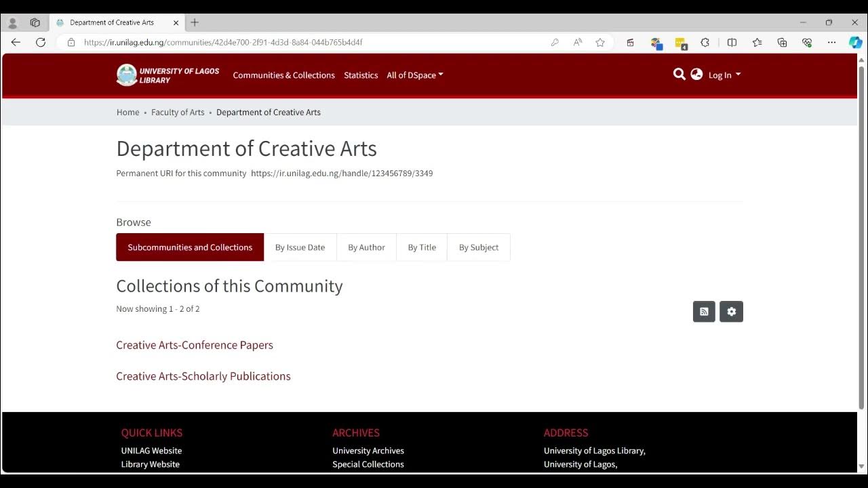Screen dimensions: 868x488
Task: Expand the Log In dropdown
Action: point(724,75)
